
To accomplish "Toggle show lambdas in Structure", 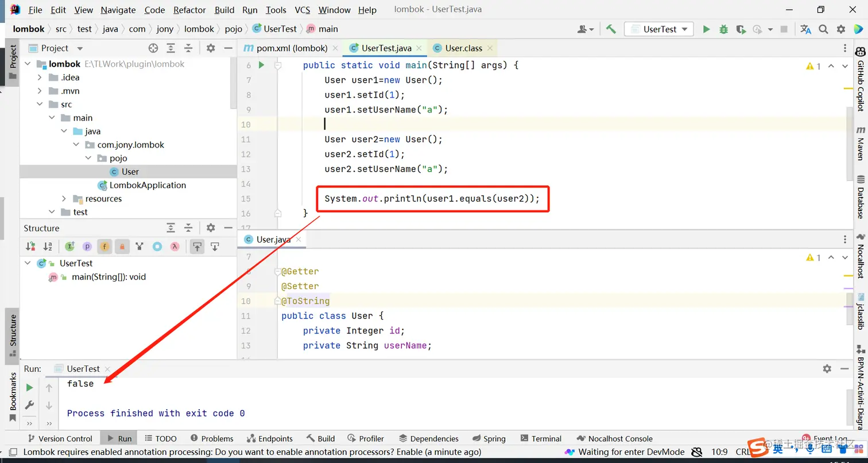I will tap(175, 247).
